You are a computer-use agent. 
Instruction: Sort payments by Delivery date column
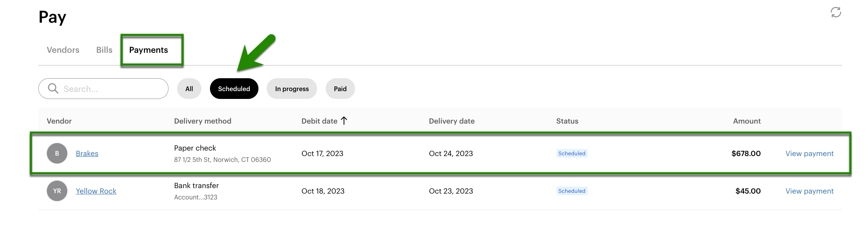pyautogui.click(x=452, y=121)
